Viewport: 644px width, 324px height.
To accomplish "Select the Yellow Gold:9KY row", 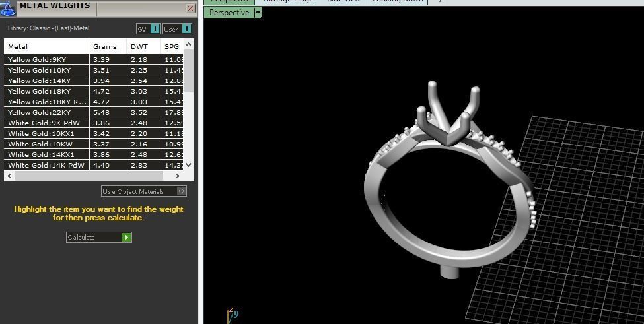I will (94, 59).
